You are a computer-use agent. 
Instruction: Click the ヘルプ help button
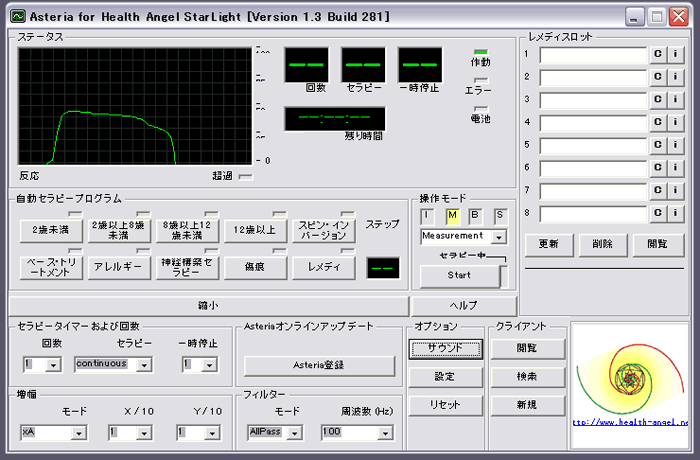click(464, 305)
